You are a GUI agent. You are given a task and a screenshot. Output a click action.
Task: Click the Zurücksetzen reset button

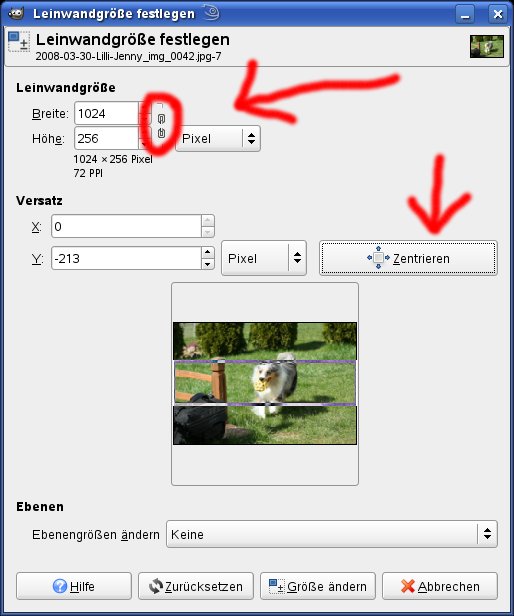[196, 586]
